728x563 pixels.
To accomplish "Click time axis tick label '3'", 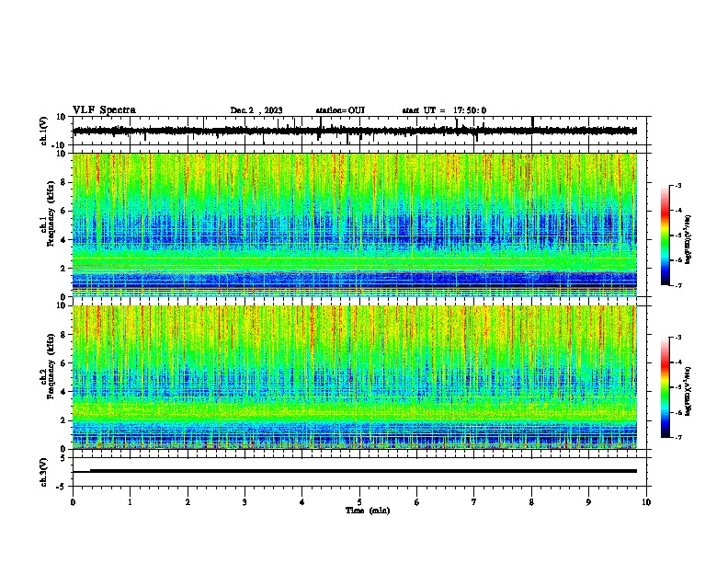I will point(245,502).
